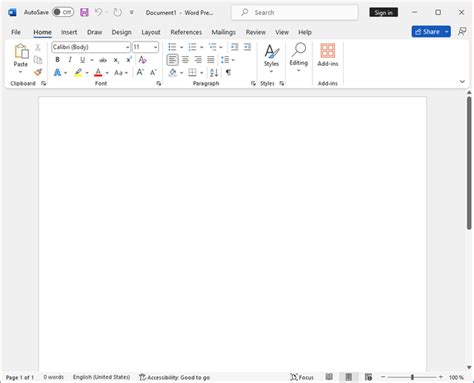Enable Focus mode in status bar
This screenshot has height=383, width=474.
coord(302,377)
